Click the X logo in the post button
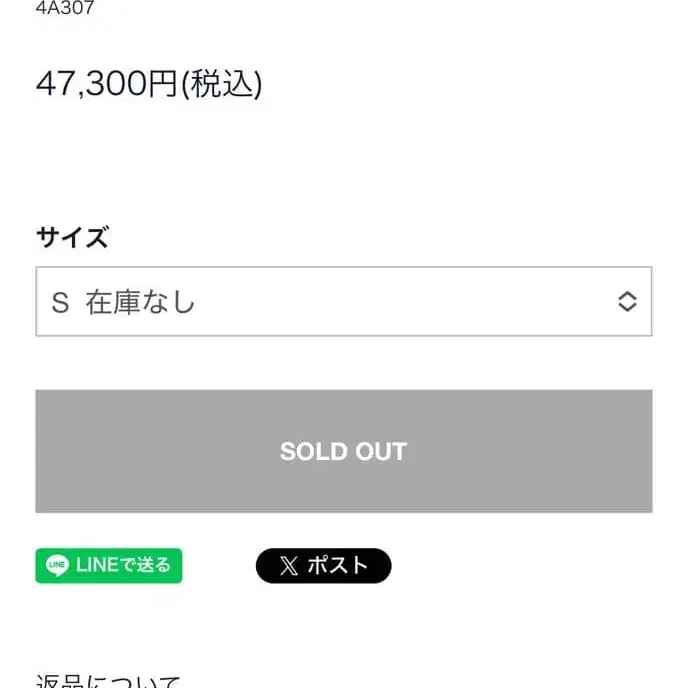Image resolution: width=688 pixels, height=688 pixels. pyautogui.click(x=289, y=566)
